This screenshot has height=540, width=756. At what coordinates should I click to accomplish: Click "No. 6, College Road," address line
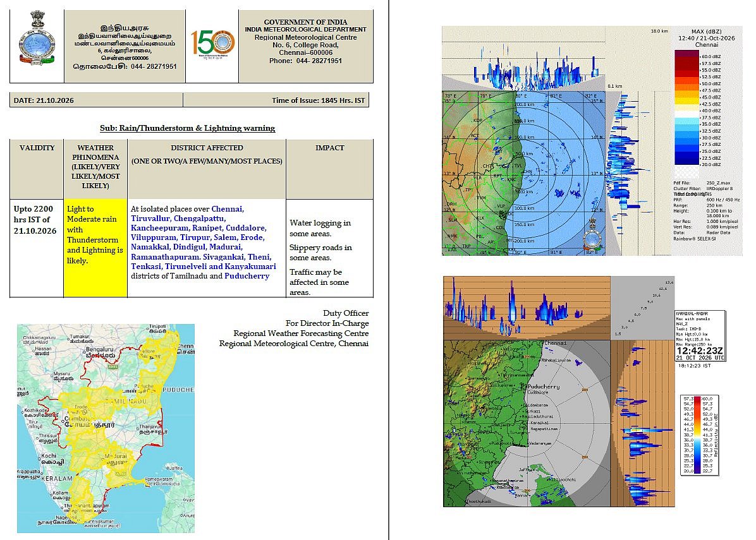[x=306, y=45]
